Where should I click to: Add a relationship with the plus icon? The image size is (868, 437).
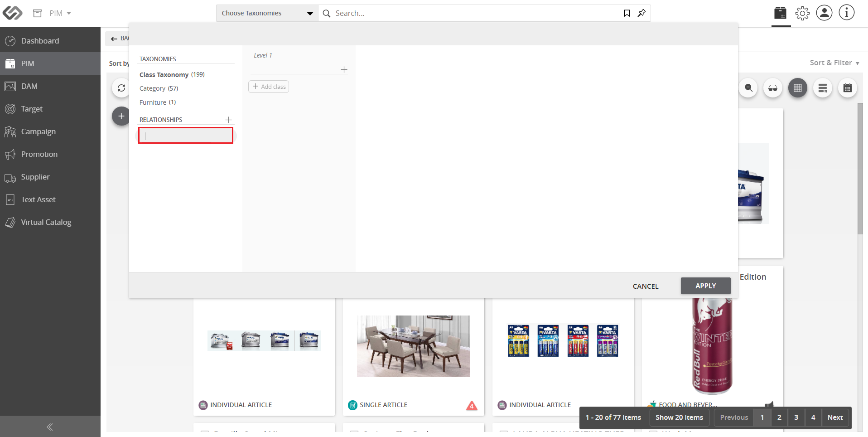[229, 120]
